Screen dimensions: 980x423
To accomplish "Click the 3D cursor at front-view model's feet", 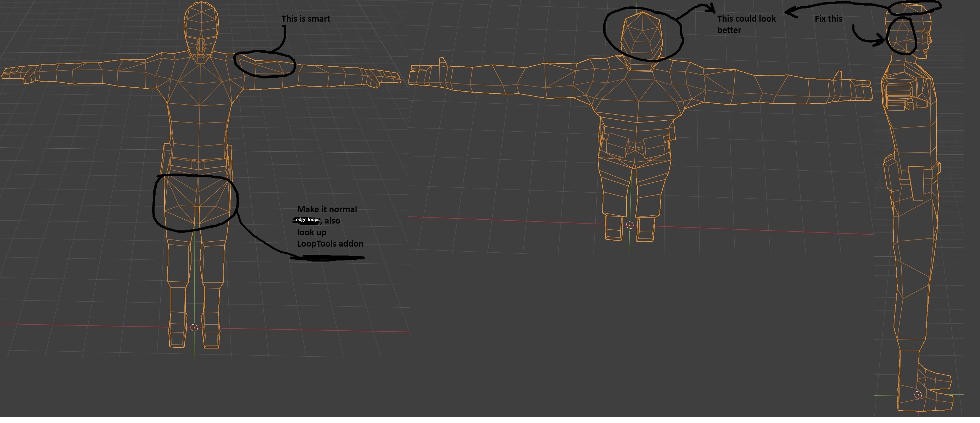I will (x=194, y=328).
